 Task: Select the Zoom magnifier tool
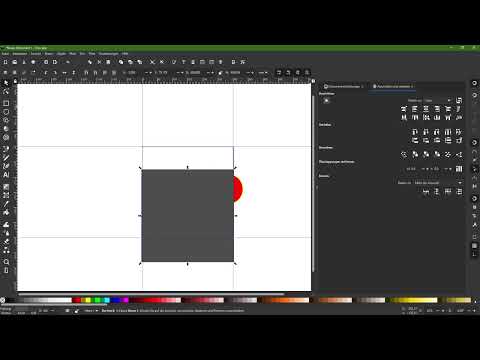coord(6,262)
